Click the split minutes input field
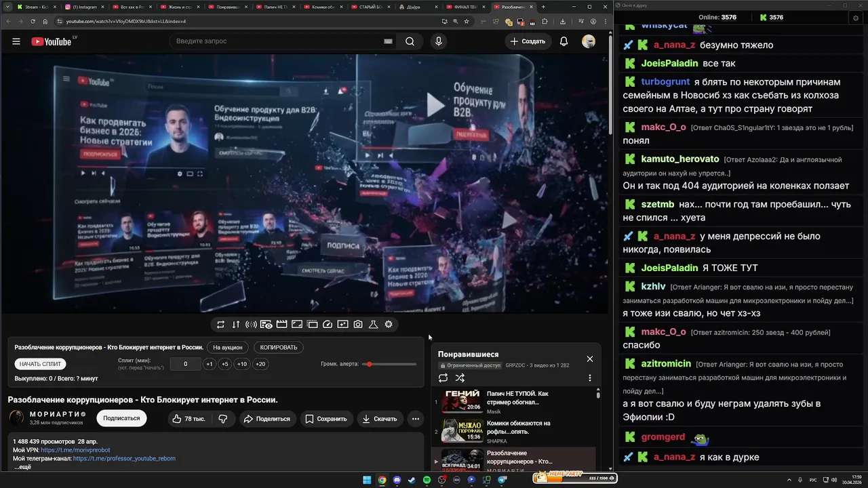The height and width of the screenshot is (488, 868). coord(186,364)
